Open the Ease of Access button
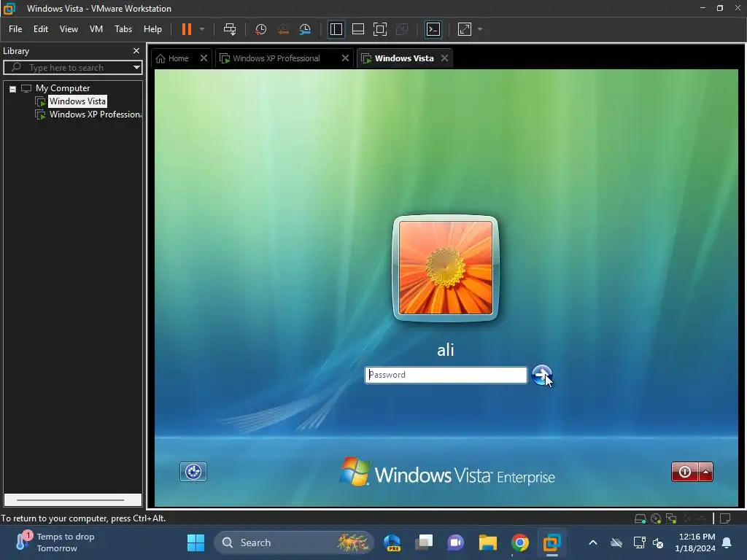 [193, 472]
